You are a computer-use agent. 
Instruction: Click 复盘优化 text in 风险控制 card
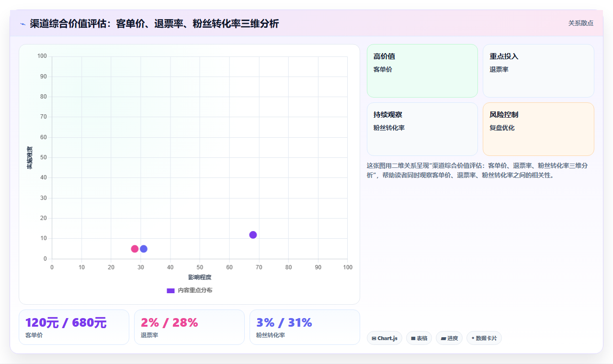pos(502,128)
